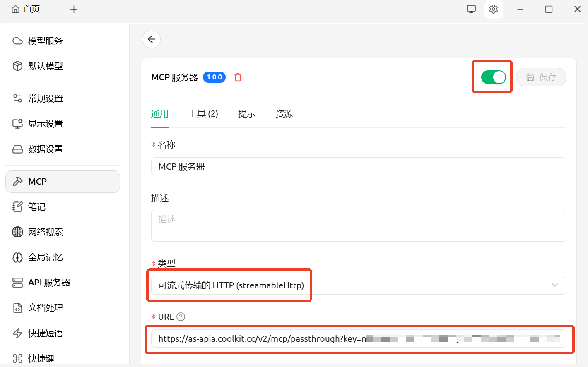588x367 pixels.
Task: Open the streamableHttp type selector
Action: point(231,285)
